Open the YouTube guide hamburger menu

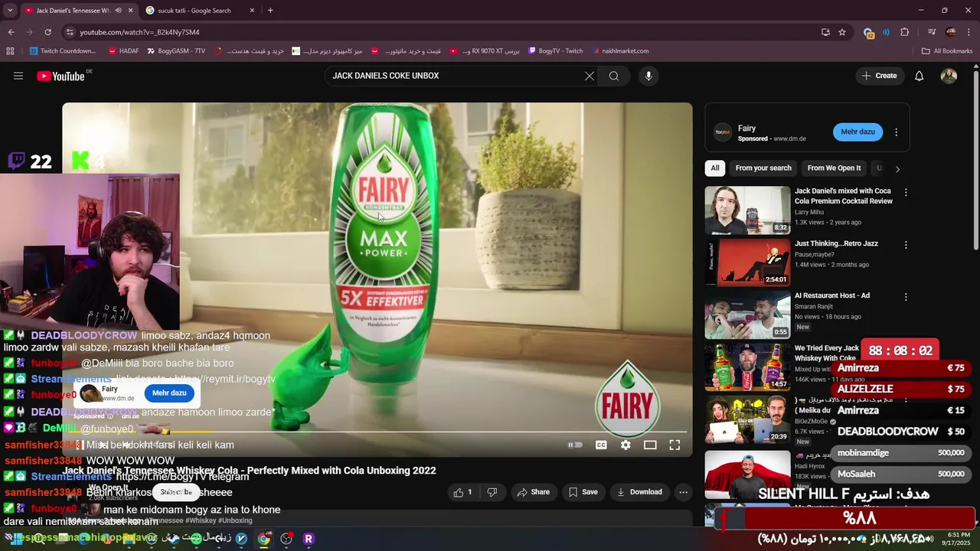click(x=18, y=76)
